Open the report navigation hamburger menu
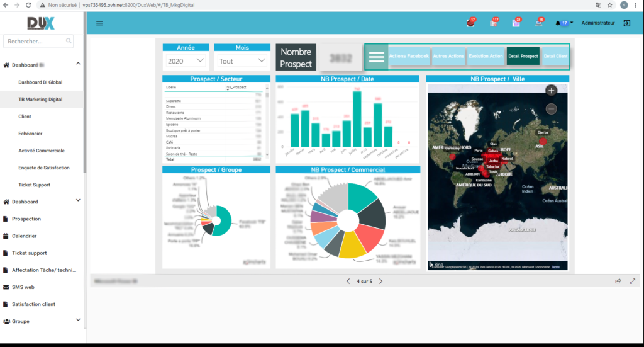Image resolution: width=644 pixels, height=347 pixels. tap(376, 56)
